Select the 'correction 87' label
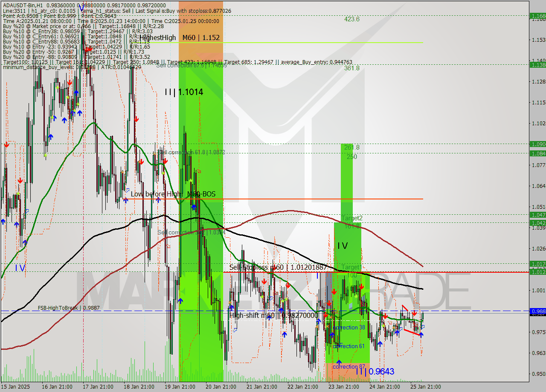546x392 pixels. (349, 366)
